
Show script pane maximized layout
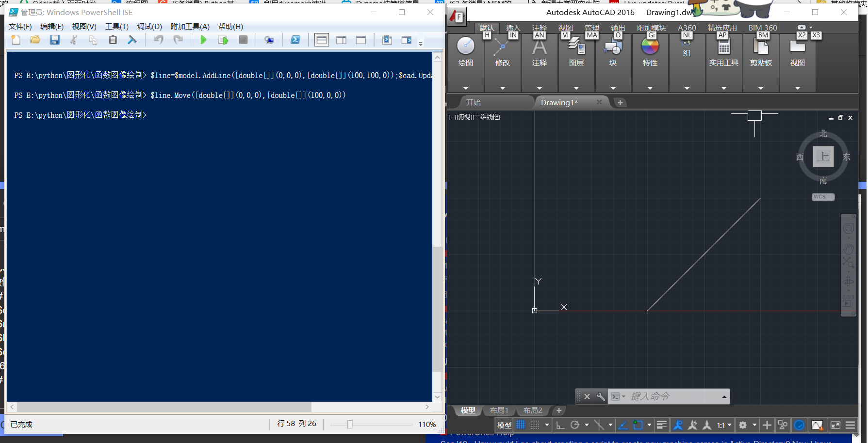click(361, 40)
